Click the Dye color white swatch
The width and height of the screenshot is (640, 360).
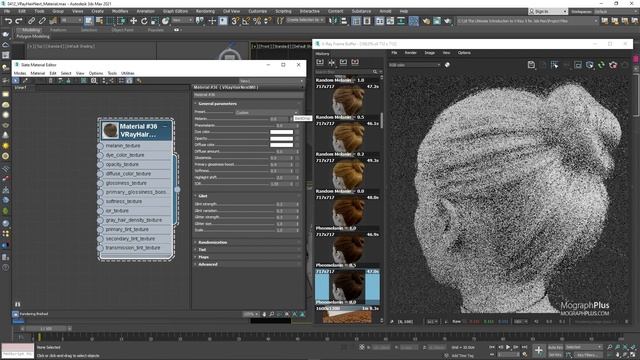pos(281,132)
